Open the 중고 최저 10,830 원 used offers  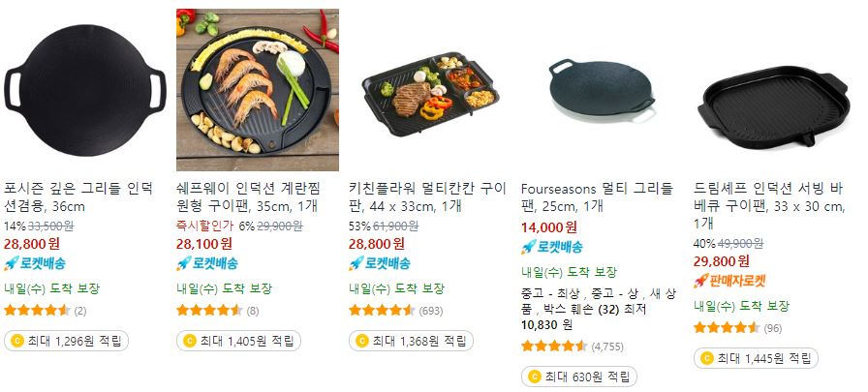click(599, 309)
